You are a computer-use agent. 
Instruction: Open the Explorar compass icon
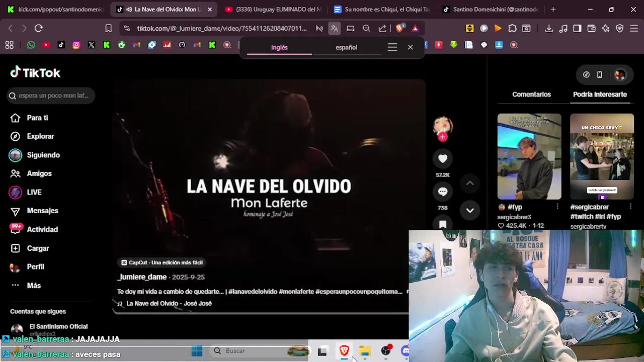pyautogui.click(x=16, y=136)
